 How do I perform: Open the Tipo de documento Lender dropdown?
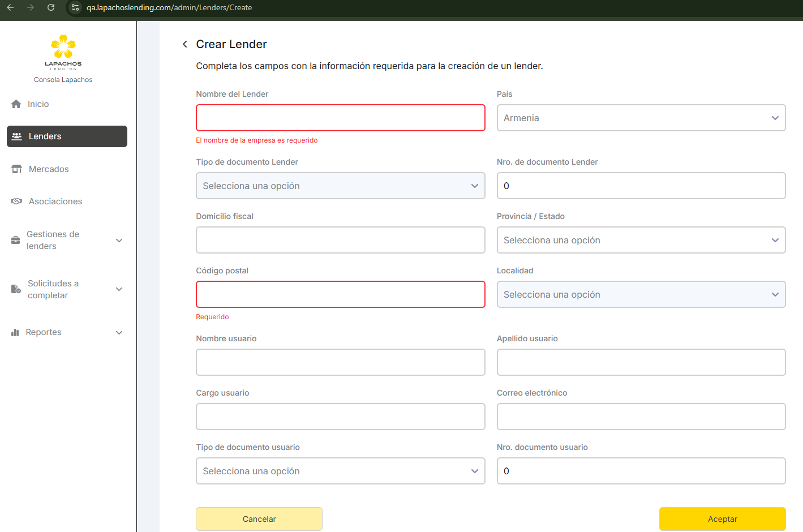pyautogui.click(x=340, y=186)
